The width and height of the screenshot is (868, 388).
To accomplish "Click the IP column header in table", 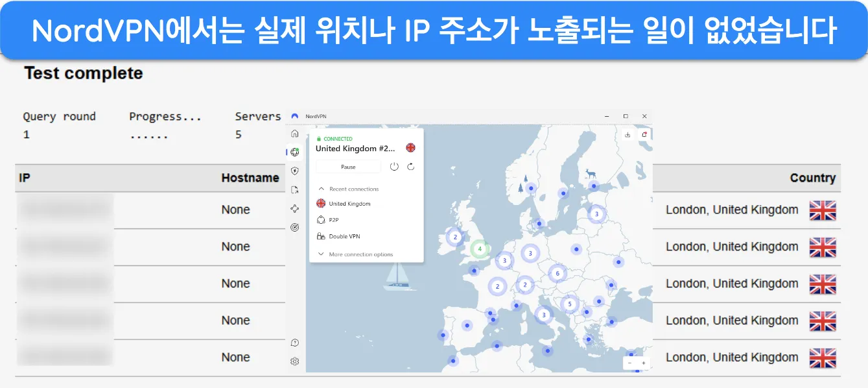I will coord(25,178).
